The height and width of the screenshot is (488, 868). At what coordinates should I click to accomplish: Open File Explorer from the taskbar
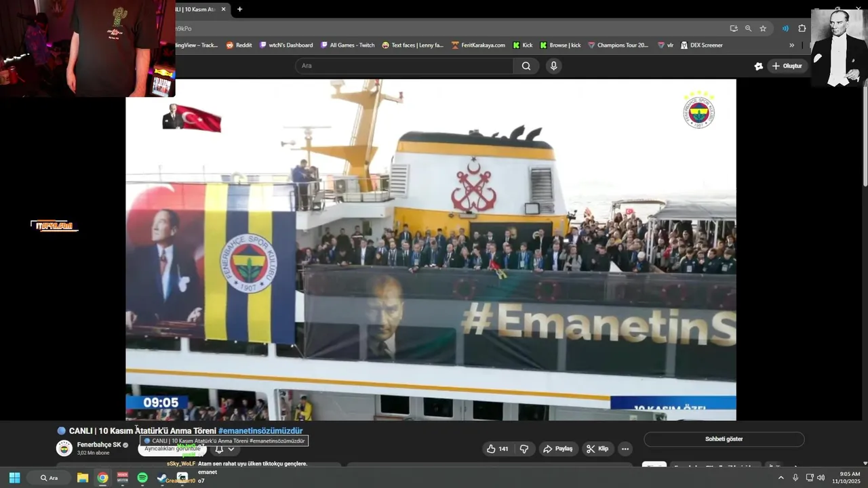[83, 478]
